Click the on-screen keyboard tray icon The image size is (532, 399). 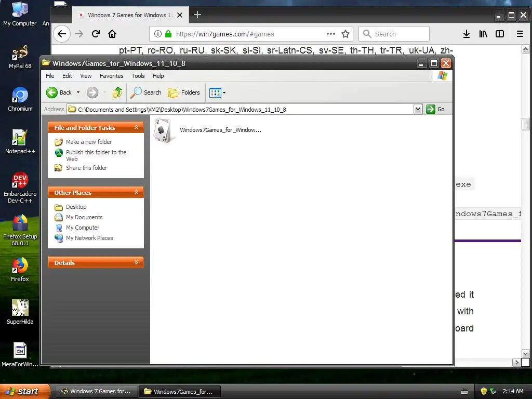point(464,392)
